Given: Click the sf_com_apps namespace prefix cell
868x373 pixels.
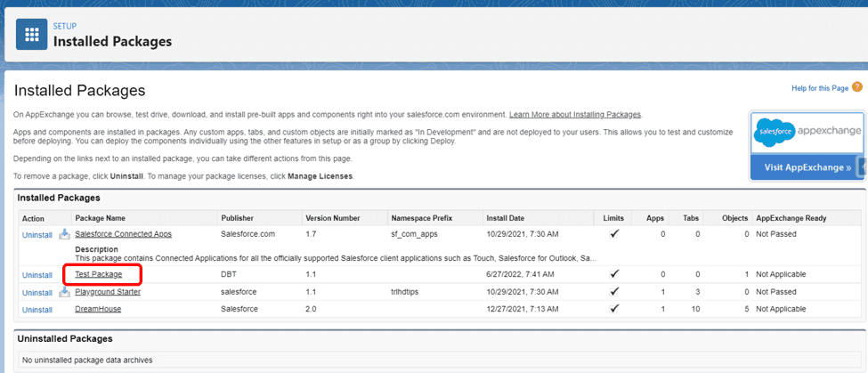Looking at the screenshot, I should [x=414, y=234].
